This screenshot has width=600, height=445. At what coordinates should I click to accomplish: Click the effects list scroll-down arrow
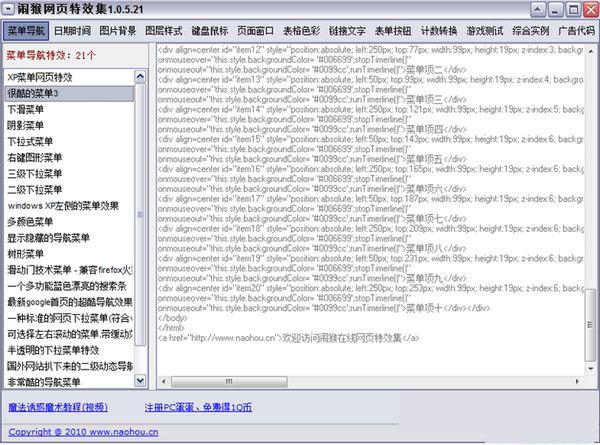pyautogui.click(x=140, y=381)
